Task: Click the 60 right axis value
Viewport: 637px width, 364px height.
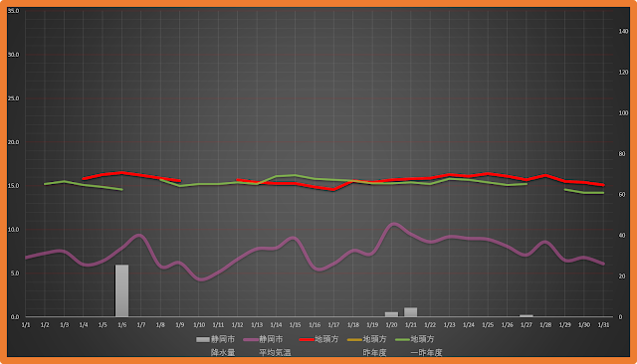Action: pos(622,194)
